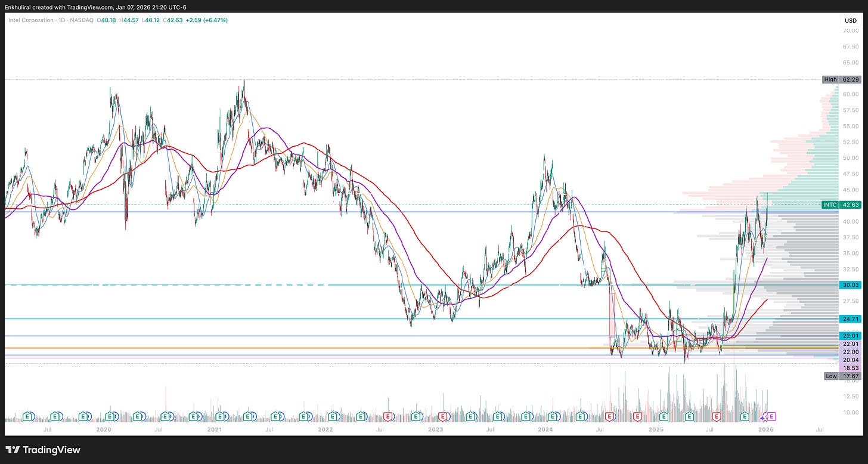Click the 24.71 cyan price level label
The image size is (868, 464).
pos(850,319)
